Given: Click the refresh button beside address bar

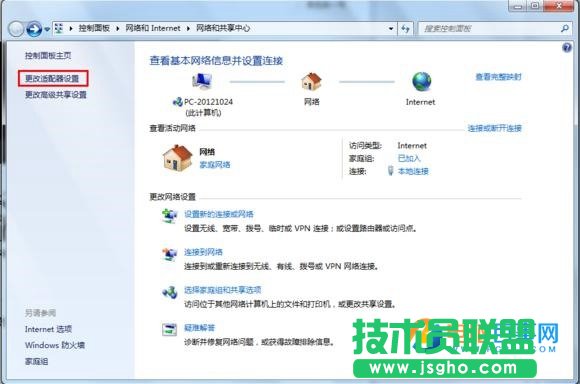Looking at the screenshot, I should coord(405,28).
